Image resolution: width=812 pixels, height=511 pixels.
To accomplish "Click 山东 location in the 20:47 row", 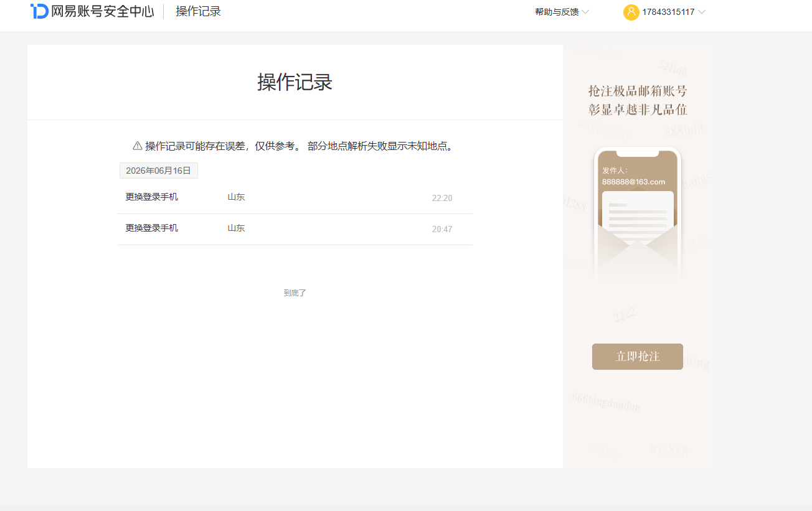I will pyautogui.click(x=236, y=228).
